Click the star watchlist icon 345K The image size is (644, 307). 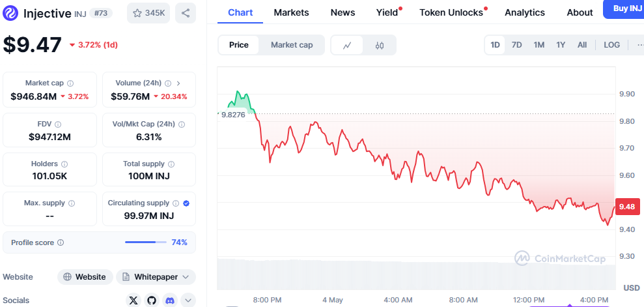pyautogui.click(x=148, y=13)
